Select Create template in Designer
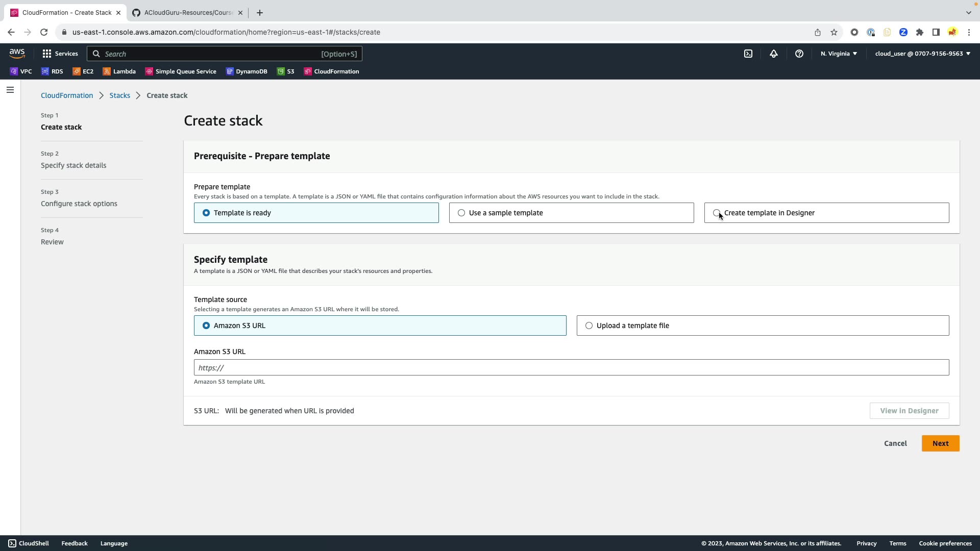 [716, 213]
